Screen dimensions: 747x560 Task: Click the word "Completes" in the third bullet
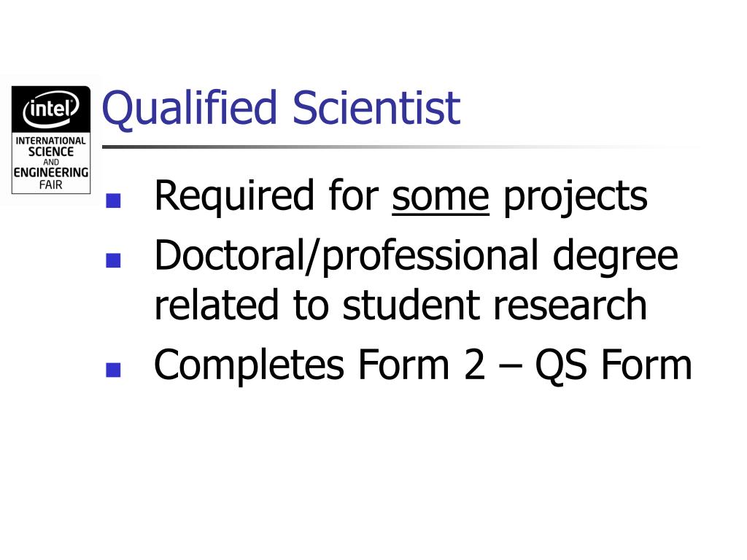coord(249,366)
